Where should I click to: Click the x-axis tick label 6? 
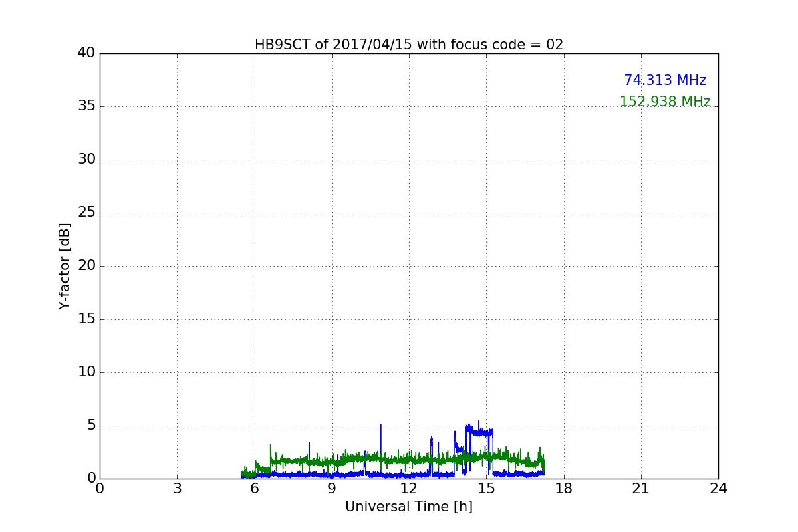point(254,489)
